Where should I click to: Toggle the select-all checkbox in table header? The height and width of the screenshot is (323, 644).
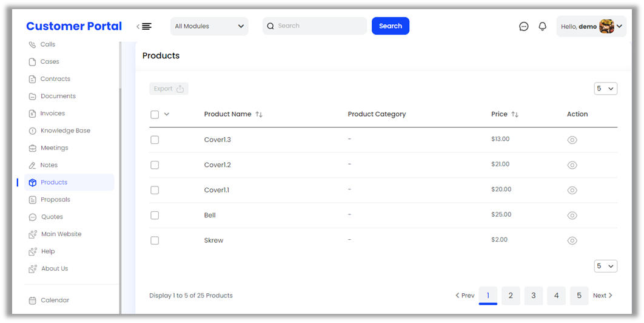(x=155, y=115)
